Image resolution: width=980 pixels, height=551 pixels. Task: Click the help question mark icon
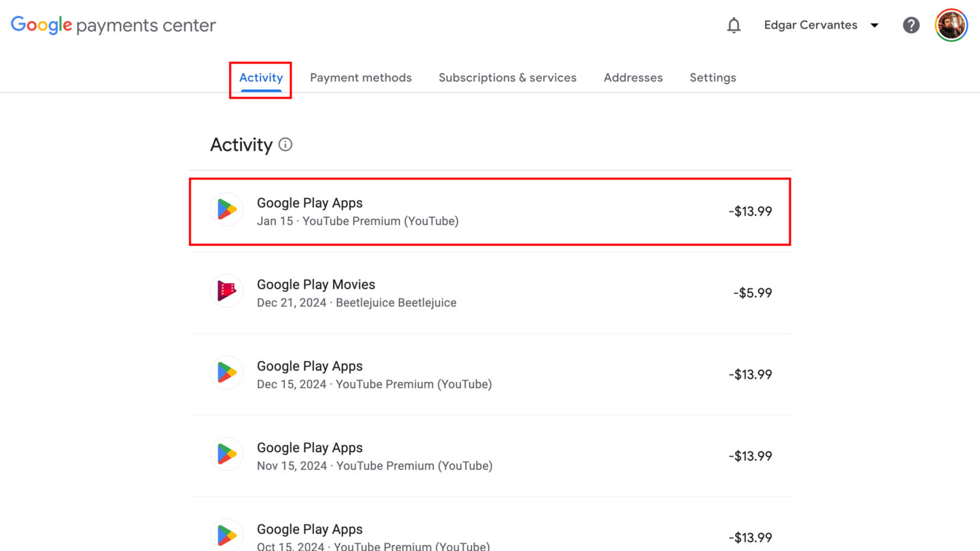tap(911, 25)
